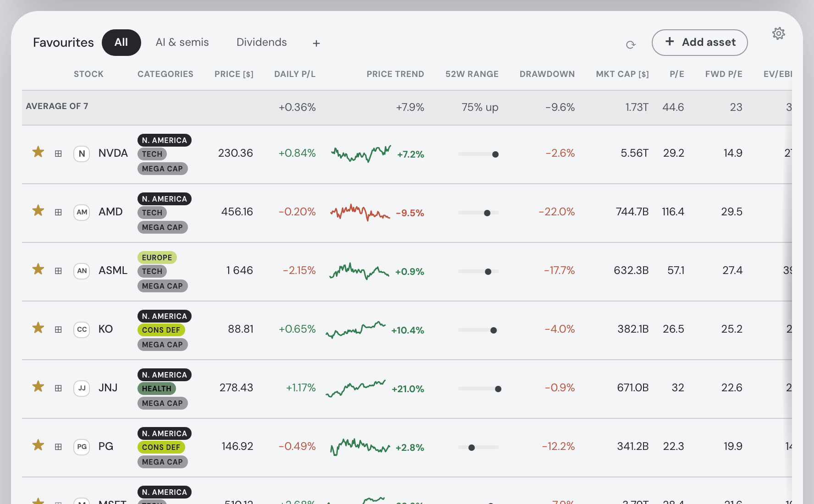Click the CONS DEF tag on KO
This screenshot has width=814, height=504.
[161, 330]
